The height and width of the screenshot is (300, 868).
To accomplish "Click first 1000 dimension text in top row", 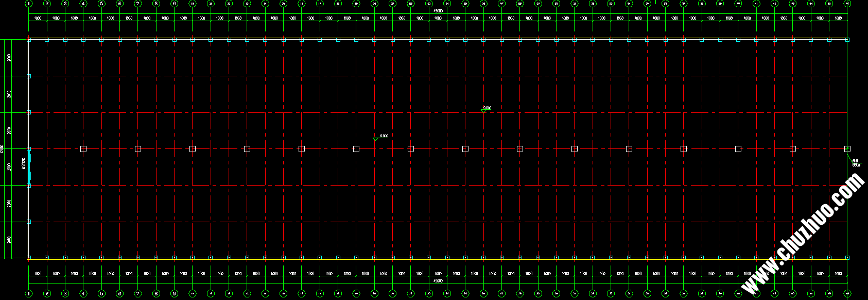I will (x=38, y=18).
